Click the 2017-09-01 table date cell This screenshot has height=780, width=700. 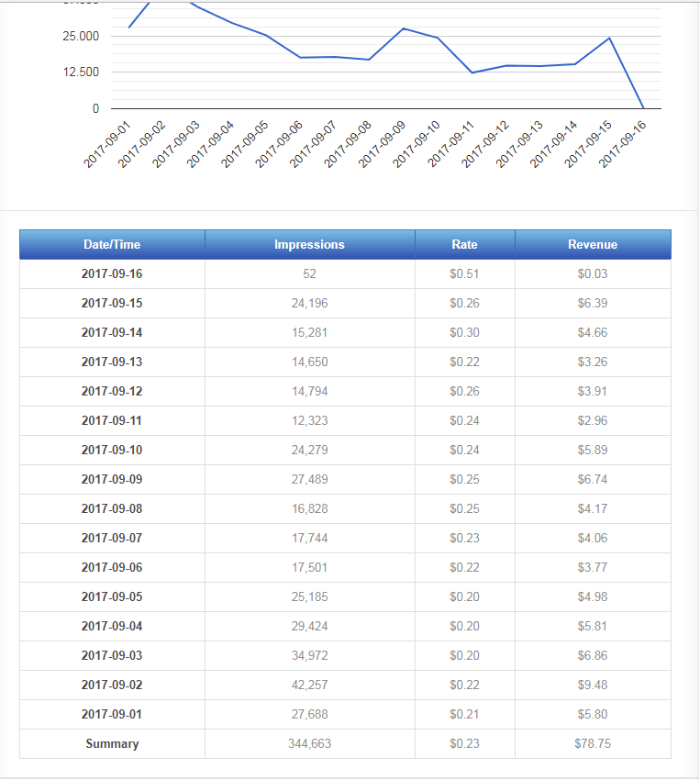pyautogui.click(x=112, y=714)
